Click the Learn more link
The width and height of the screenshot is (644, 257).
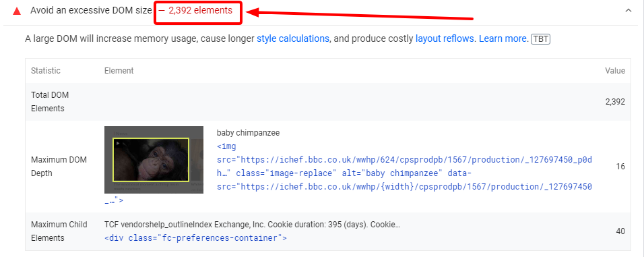click(503, 38)
